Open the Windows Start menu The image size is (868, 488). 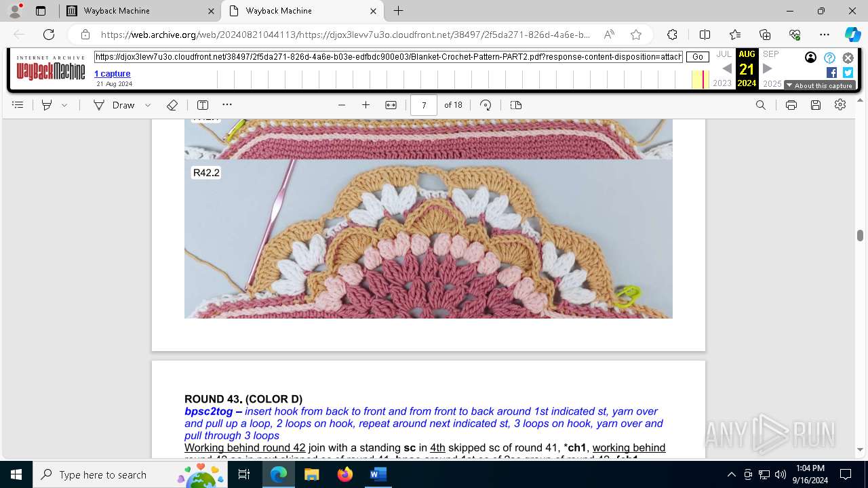(x=16, y=474)
